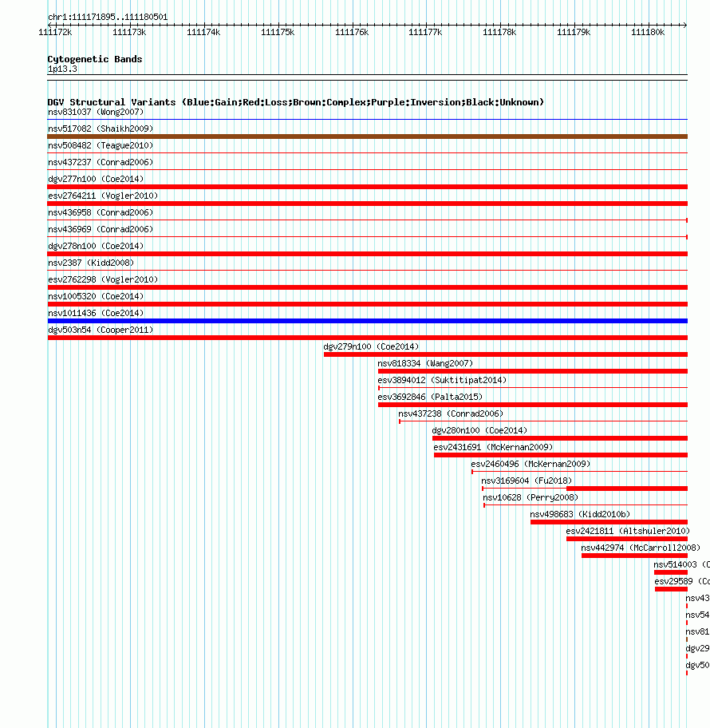The image size is (710, 728).
Task: Click the 111179k ruler position
Action: [x=574, y=32]
